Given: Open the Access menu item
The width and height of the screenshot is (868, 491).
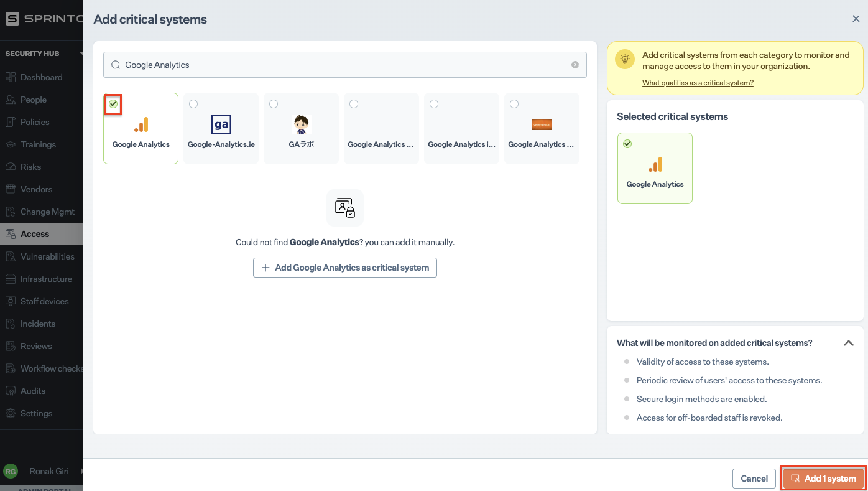Looking at the screenshot, I should click(41, 234).
